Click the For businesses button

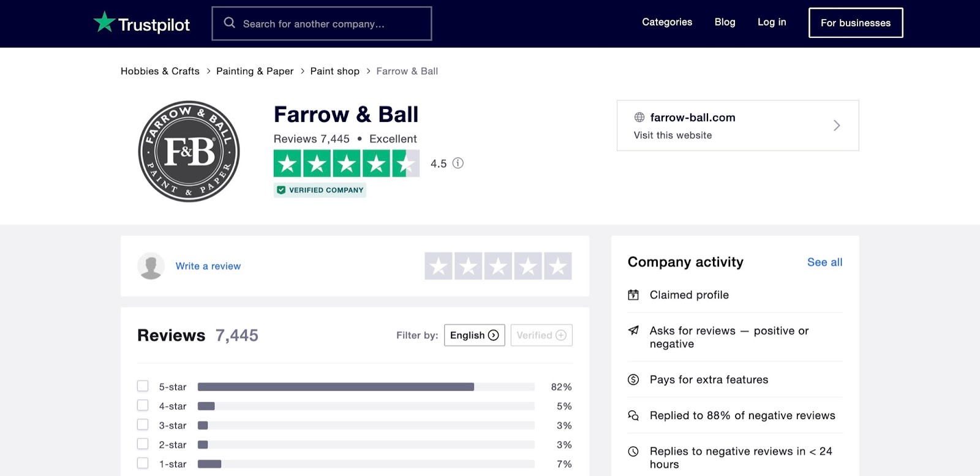click(856, 23)
